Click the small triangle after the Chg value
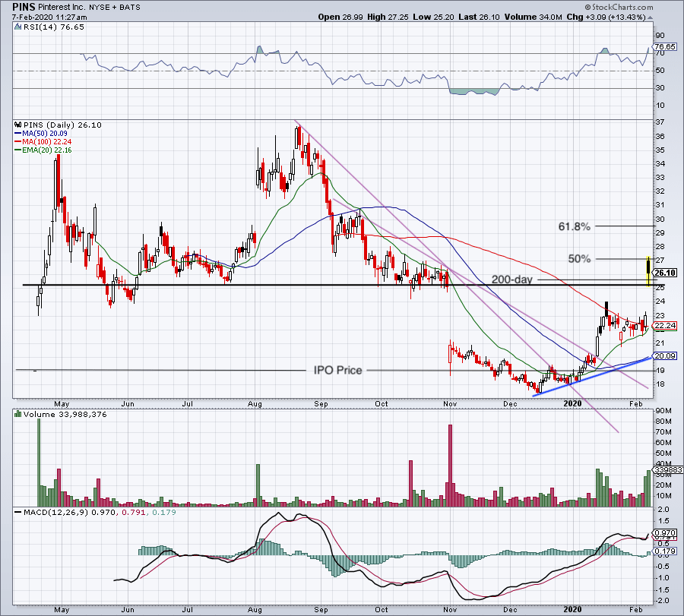Image resolution: width=684 pixels, height=616 pixels. point(650,18)
